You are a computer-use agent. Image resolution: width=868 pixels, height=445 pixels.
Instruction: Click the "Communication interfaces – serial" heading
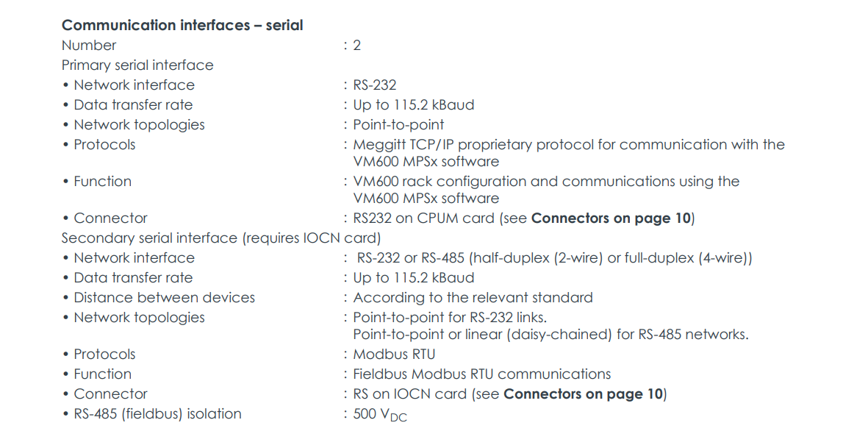[x=182, y=26]
